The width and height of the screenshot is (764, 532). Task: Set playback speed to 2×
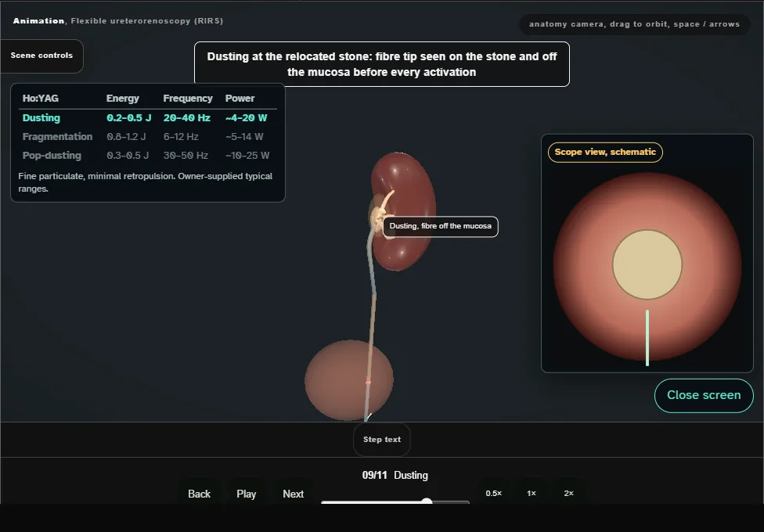(568, 494)
